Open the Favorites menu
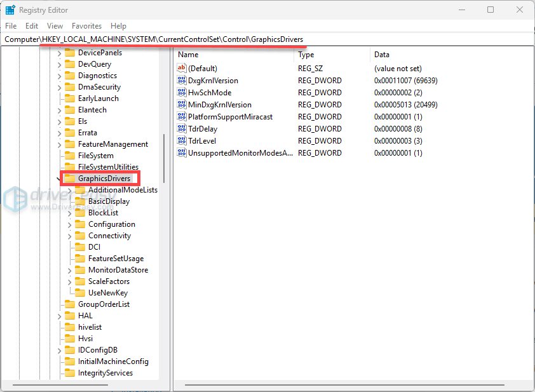 tap(86, 26)
